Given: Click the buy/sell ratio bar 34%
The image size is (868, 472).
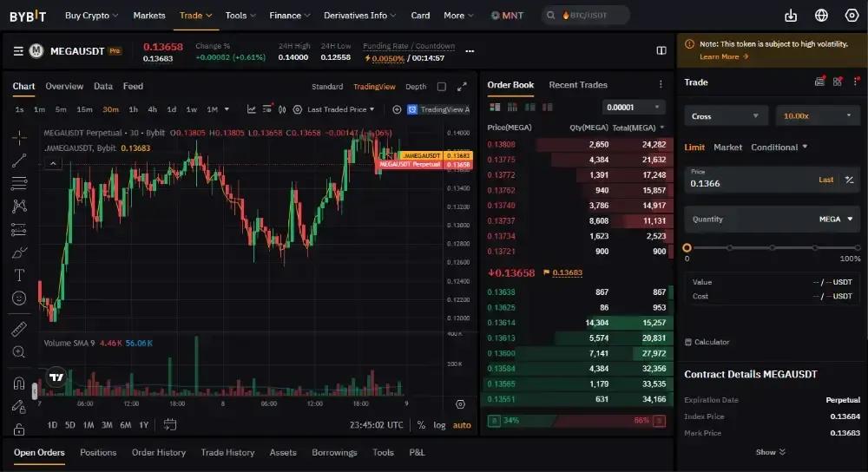Looking at the screenshot, I should pyautogui.click(x=576, y=421).
